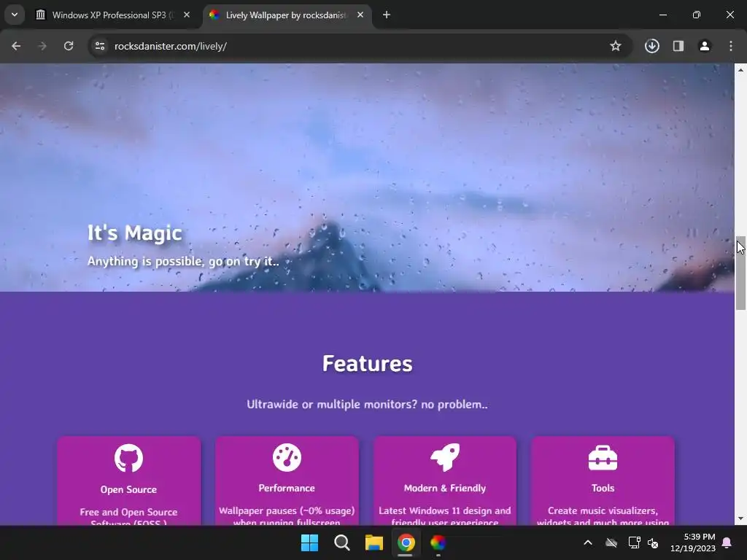Image resolution: width=747 pixels, height=560 pixels.
Task: Click the page's vertical scrollbar thumb
Action: click(741, 273)
